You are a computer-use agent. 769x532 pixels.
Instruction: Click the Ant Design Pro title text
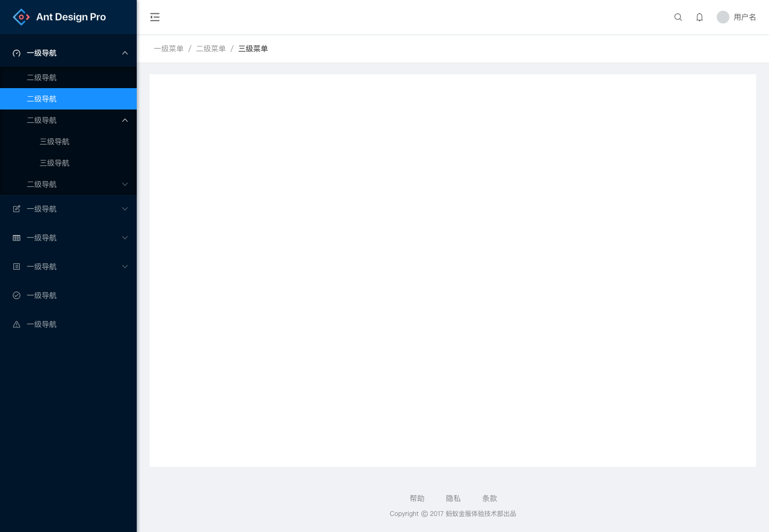(x=71, y=17)
